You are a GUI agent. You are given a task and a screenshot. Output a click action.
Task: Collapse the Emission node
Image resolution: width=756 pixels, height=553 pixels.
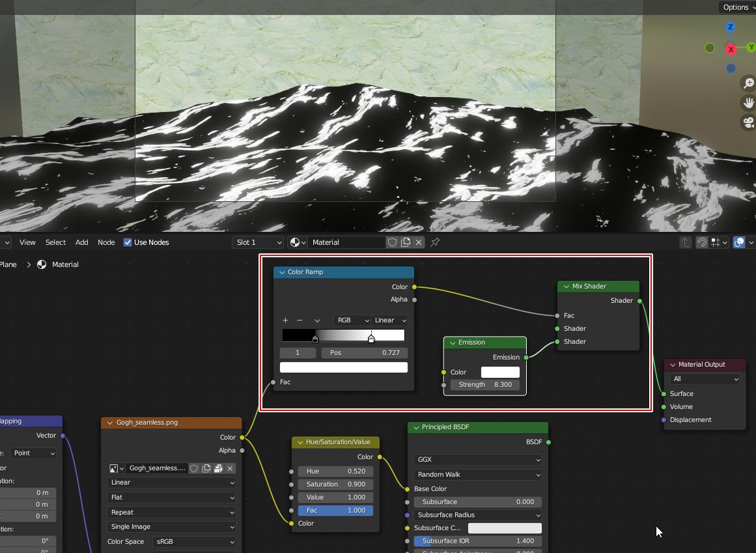click(x=452, y=343)
